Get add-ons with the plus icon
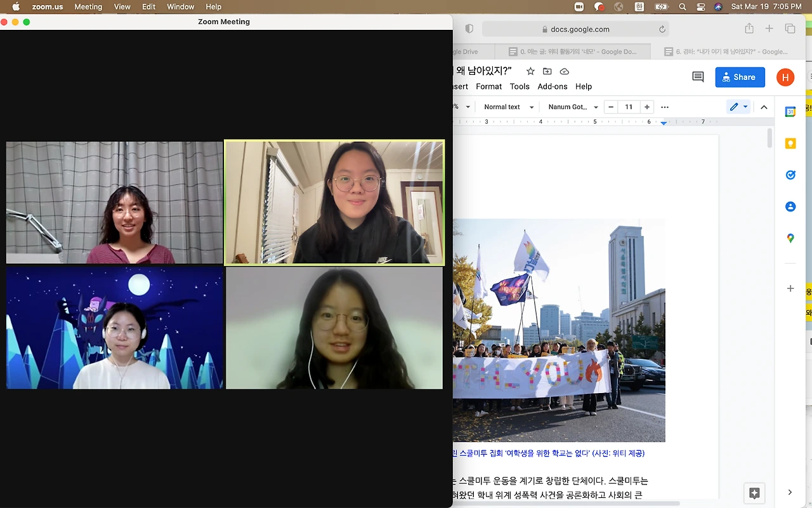 tap(790, 288)
